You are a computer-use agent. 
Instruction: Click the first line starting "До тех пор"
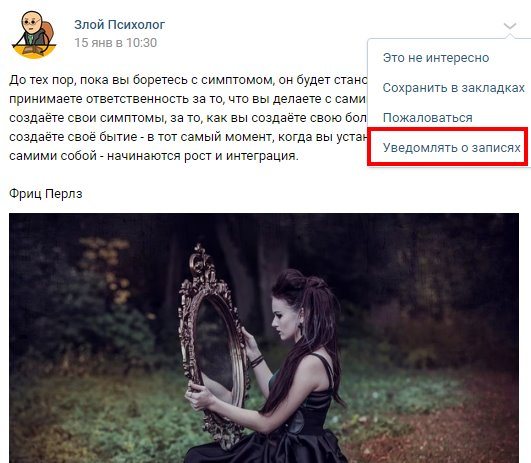pyautogui.click(x=188, y=80)
